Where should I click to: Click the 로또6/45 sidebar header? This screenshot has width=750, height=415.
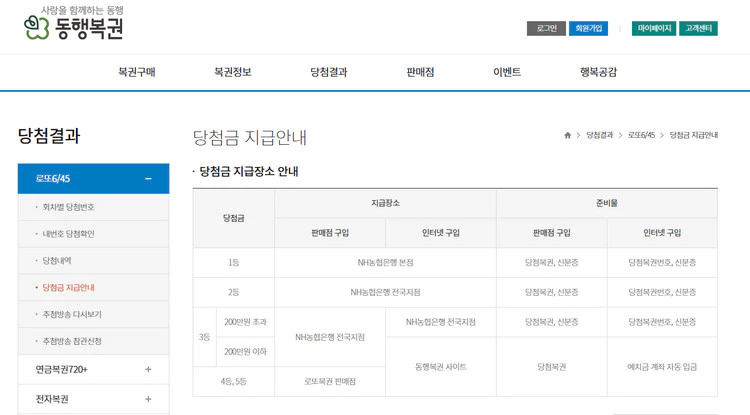[x=93, y=179]
